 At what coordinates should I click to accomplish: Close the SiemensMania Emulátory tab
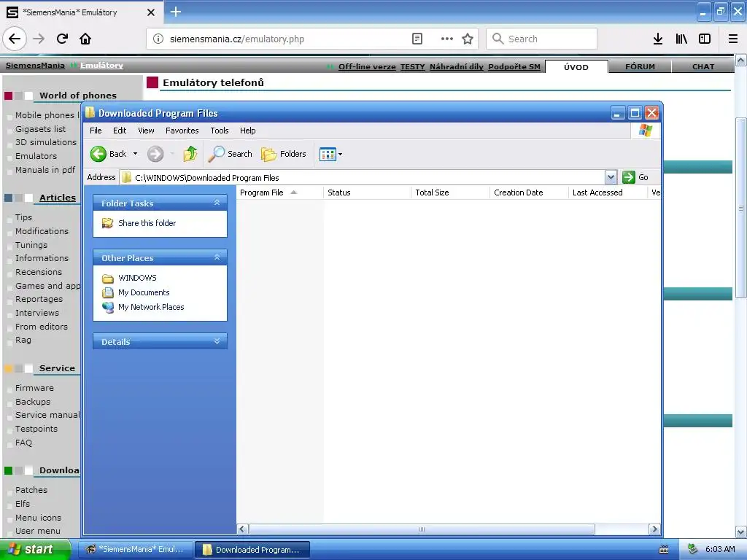[x=150, y=12]
